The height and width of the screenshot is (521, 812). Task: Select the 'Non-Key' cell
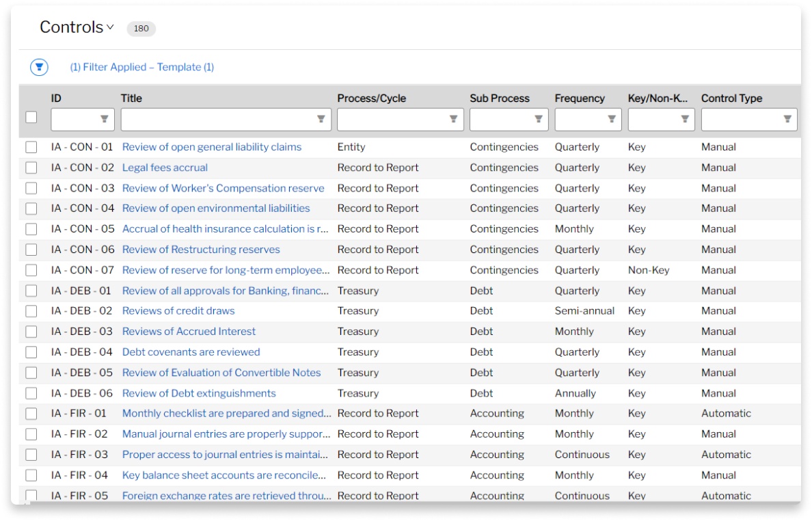pyautogui.click(x=649, y=270)
